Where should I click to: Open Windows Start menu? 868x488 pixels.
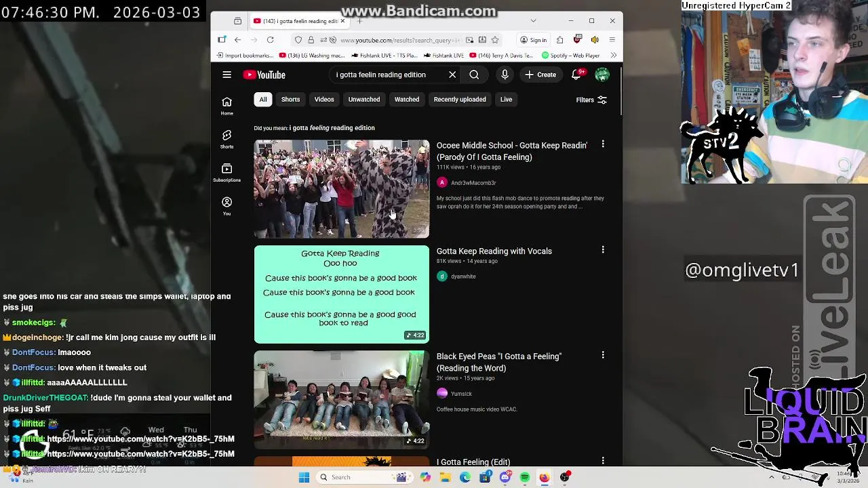coord(304,477)
